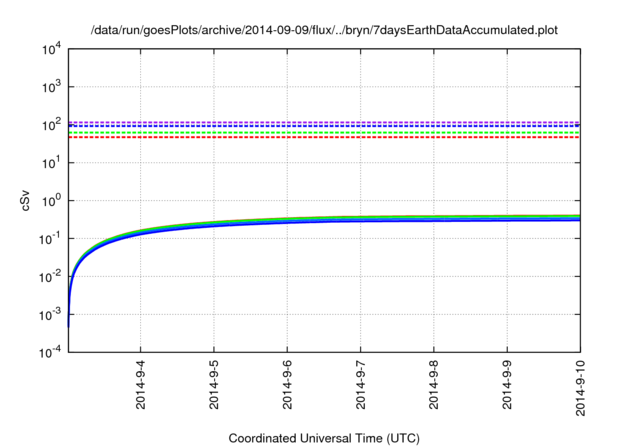Image resolution: width=640 pixels, height=448 pixels.
Task: Click the 10^3 y-axis tick label
Action: click(x=50, y=87)
